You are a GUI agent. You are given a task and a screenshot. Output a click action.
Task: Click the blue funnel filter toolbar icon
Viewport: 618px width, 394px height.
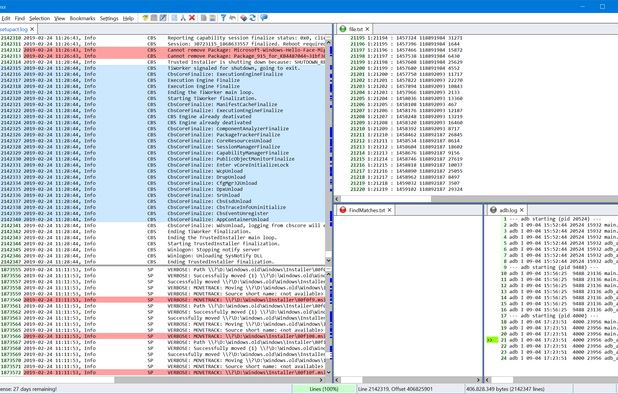pyautogui.click(x=223, y=18)
